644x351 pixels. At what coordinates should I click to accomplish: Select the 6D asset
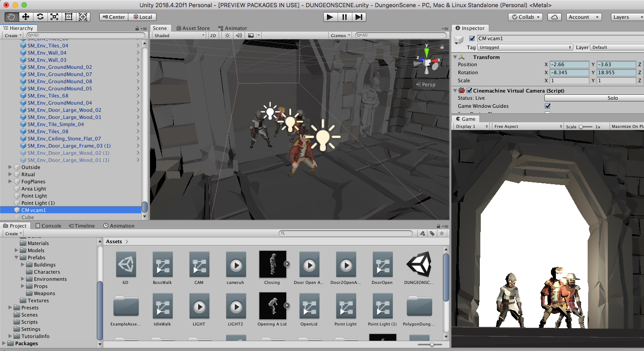point(126,268)
